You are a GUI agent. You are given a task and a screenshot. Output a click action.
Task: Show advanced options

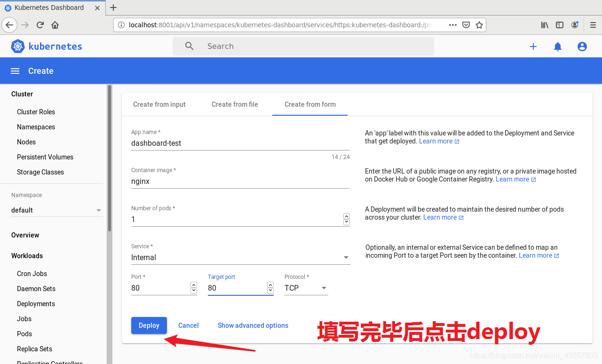[253, 325]
